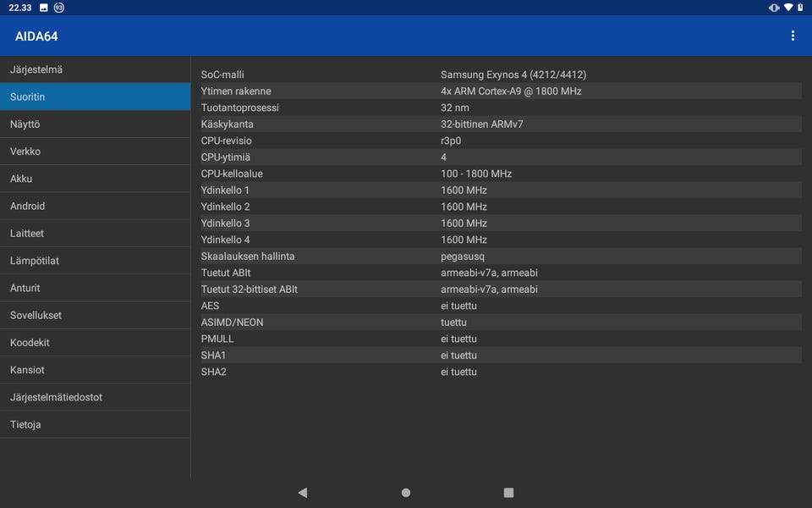Tap the PMULL row label
812x508 pixels.
[x=217, y=339]
